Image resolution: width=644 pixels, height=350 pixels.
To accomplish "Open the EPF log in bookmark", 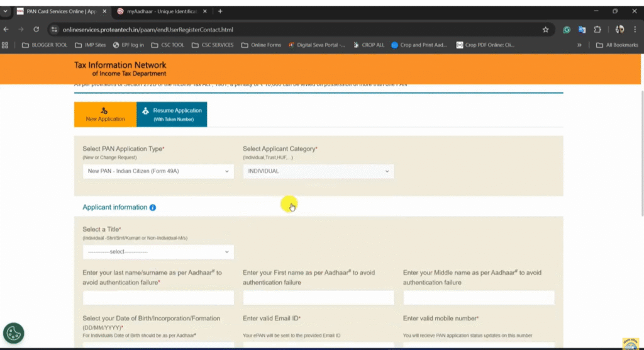I will tap(128, 45).
